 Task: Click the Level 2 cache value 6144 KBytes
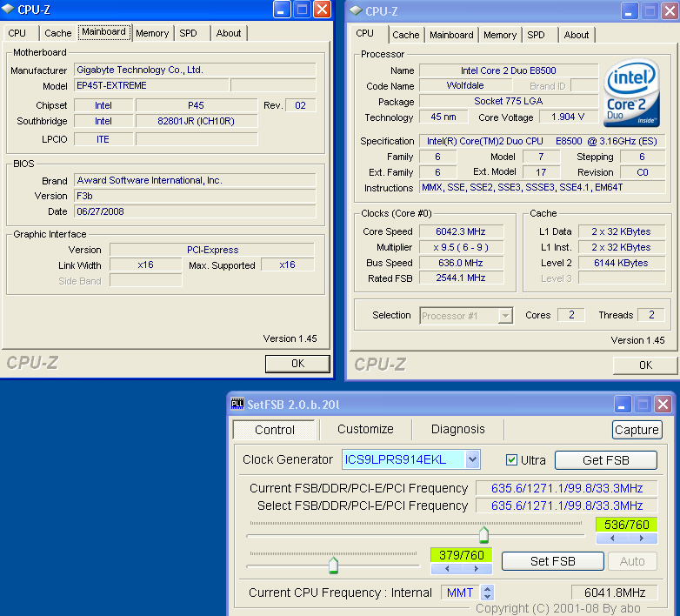pos(622,263)
